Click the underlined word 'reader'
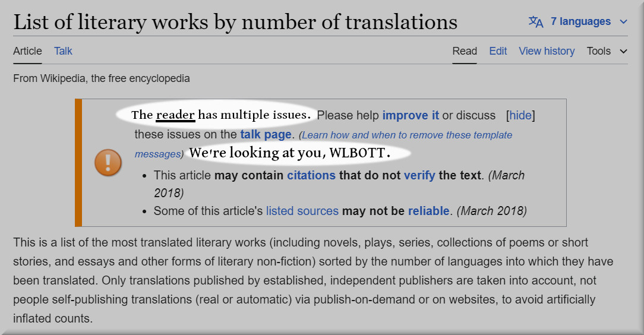Viewport: 644px width, 335px height. [175, 115]
